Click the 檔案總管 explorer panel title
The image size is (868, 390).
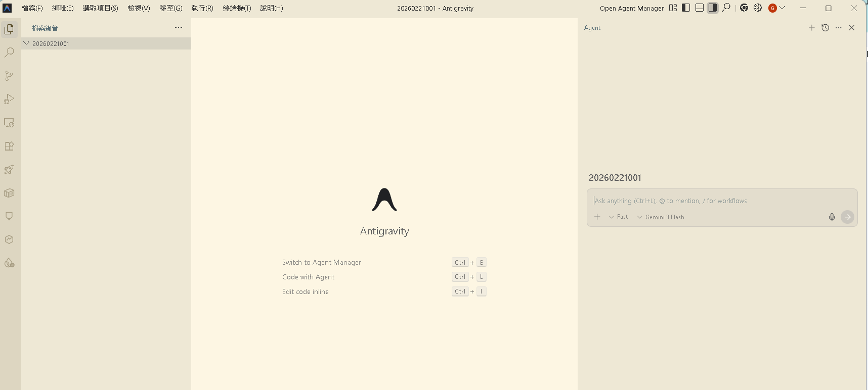[x=45, y=28]
